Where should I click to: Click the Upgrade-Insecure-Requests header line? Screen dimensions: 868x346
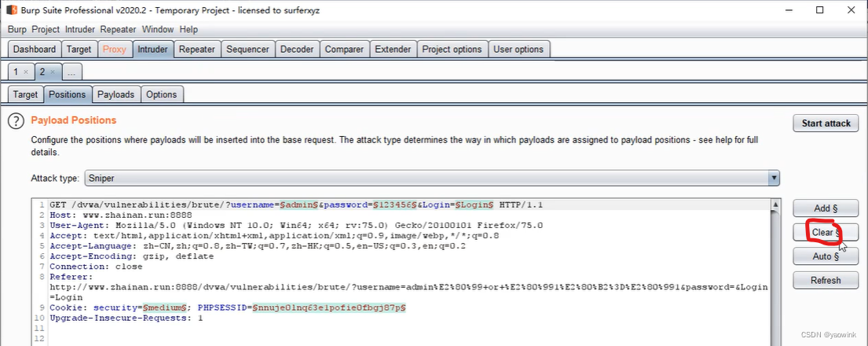coord(126,318)
